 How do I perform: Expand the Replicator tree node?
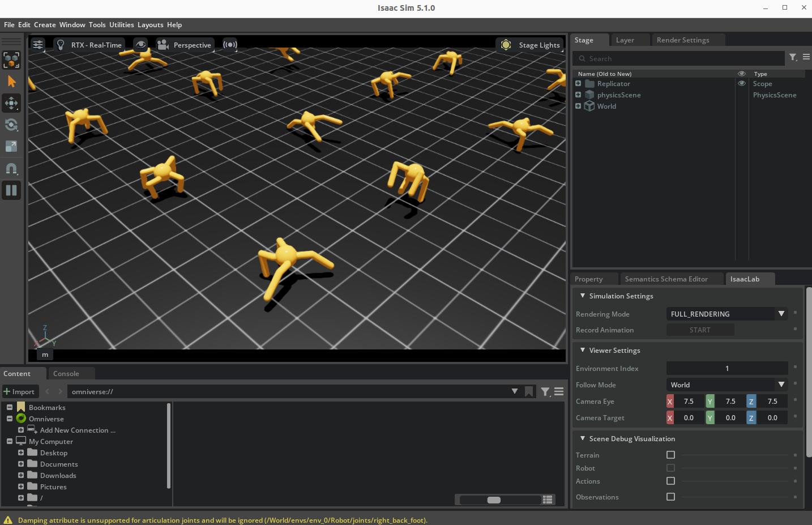click(578, 83)
